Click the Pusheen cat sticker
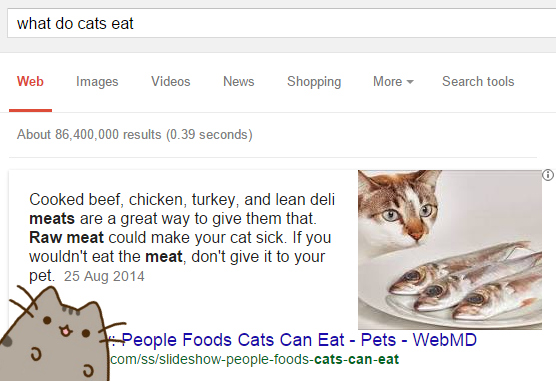556x381 pixels. click(x=59, y=333)
